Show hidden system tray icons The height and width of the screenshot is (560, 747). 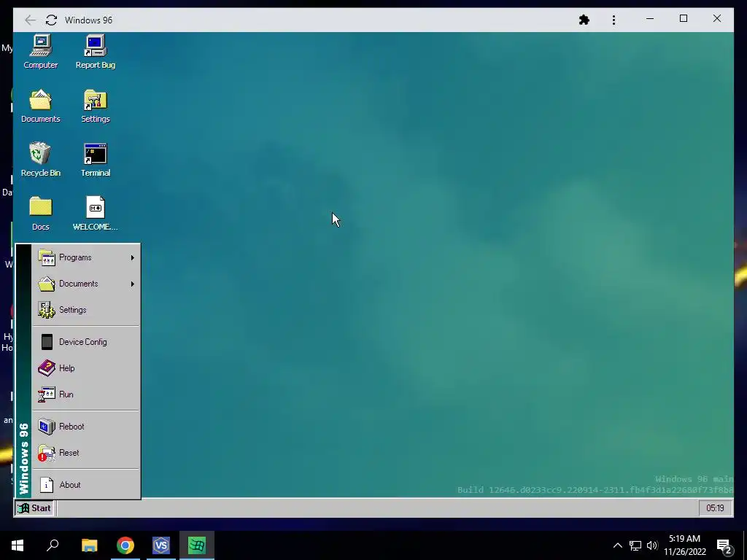[617, 545]
